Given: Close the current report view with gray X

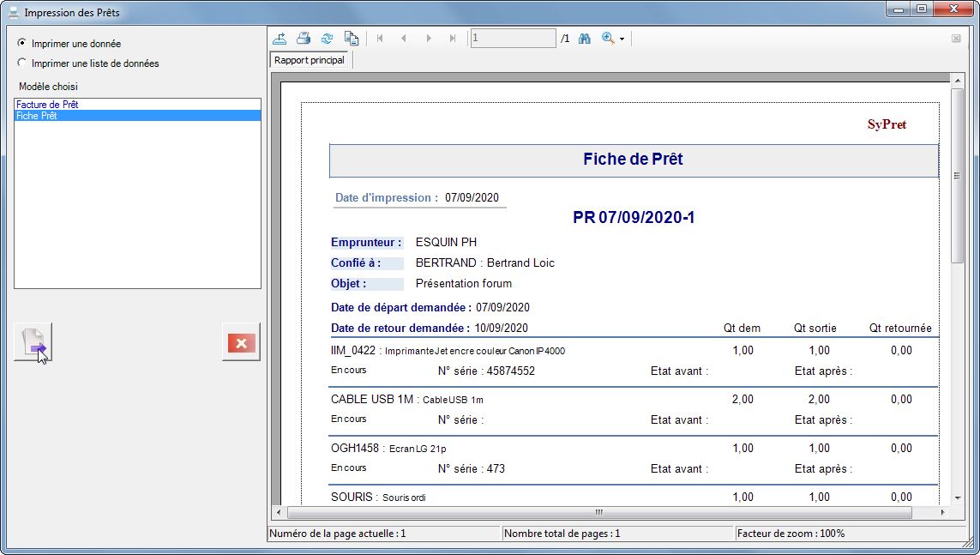Looking at the screenshot, I should coord(956,38).
